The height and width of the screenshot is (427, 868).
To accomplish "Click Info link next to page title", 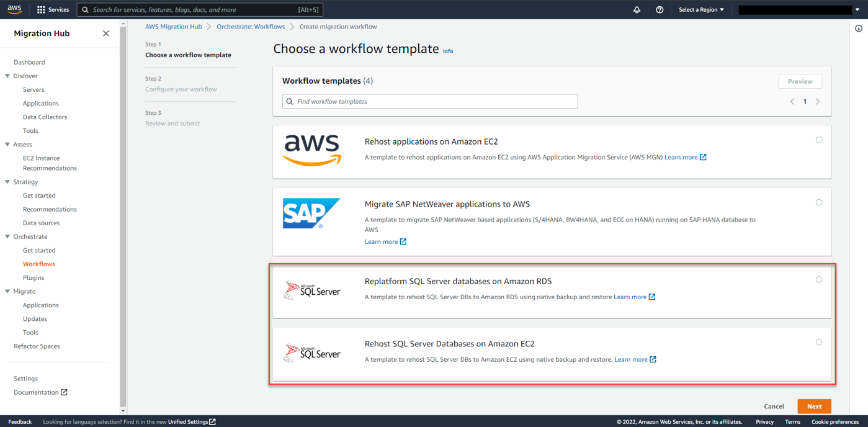I will pyautogui.click(x=448, y=52).
